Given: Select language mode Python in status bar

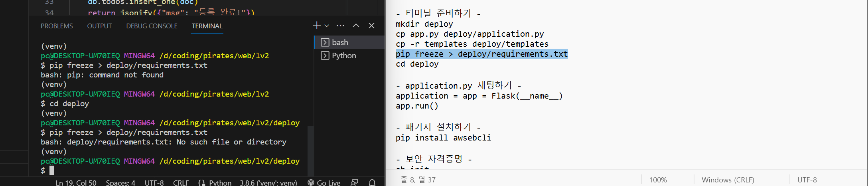Looking at the screenshot, I should (x=220, y=182).
